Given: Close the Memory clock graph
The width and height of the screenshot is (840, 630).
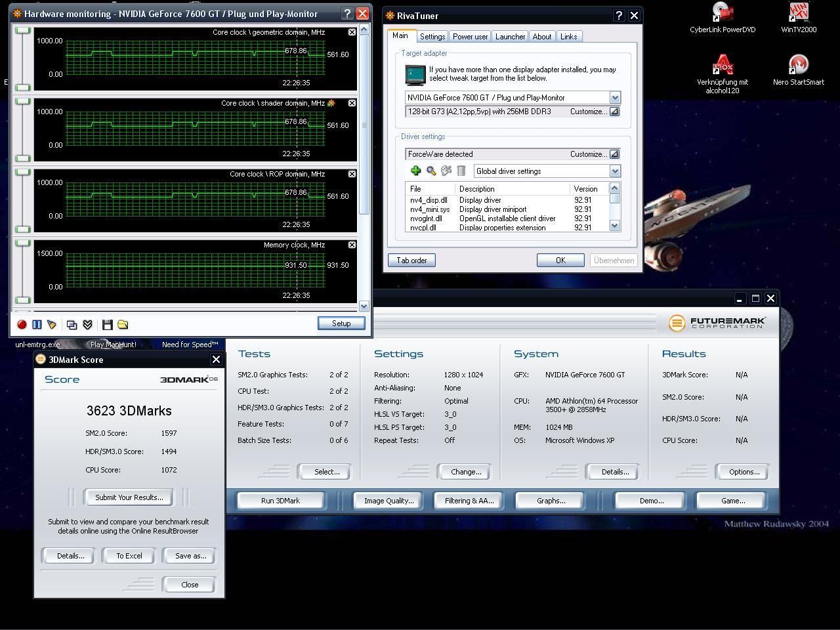Looking at the screenshot, I should click(x=352, y=245).
